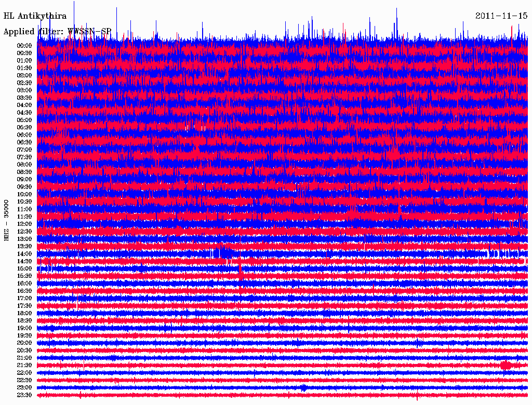Select the 21:00 time label
Viewport: 532px width, 405px height.
coord(24,358)
